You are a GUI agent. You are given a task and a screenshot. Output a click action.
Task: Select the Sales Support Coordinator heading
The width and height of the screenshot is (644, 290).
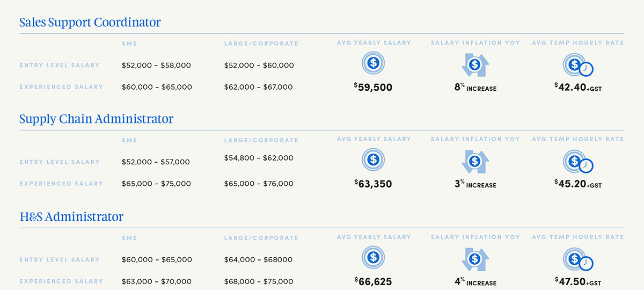coord(90,23)
